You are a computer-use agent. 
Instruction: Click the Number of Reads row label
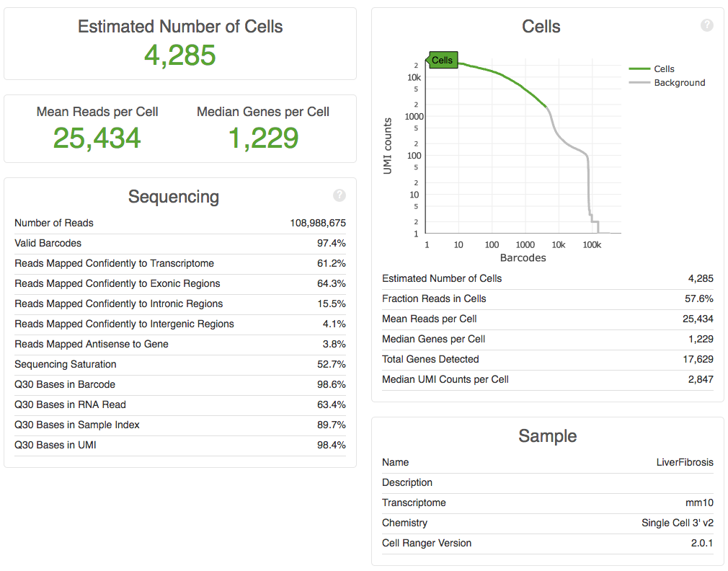[54, 223]
